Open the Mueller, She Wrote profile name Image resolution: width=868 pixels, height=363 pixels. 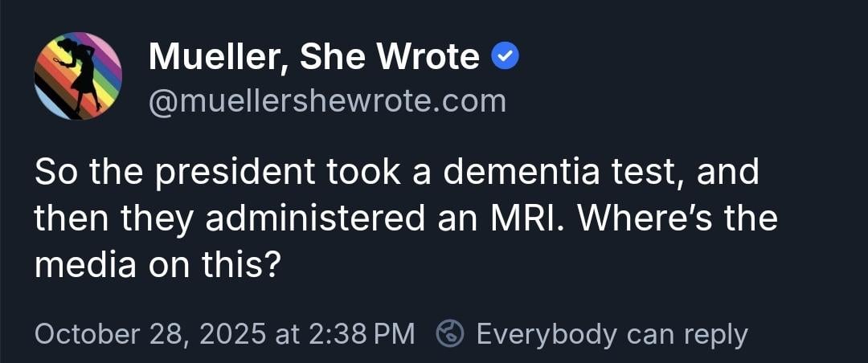(313, 56)
